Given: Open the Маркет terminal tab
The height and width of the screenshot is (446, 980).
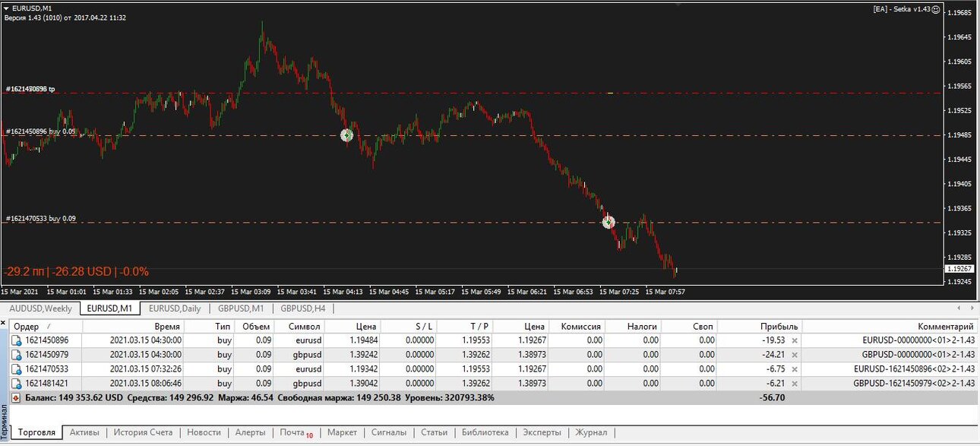Looking at the screenshot, I should pyautogui.click(x=342, y=432).
